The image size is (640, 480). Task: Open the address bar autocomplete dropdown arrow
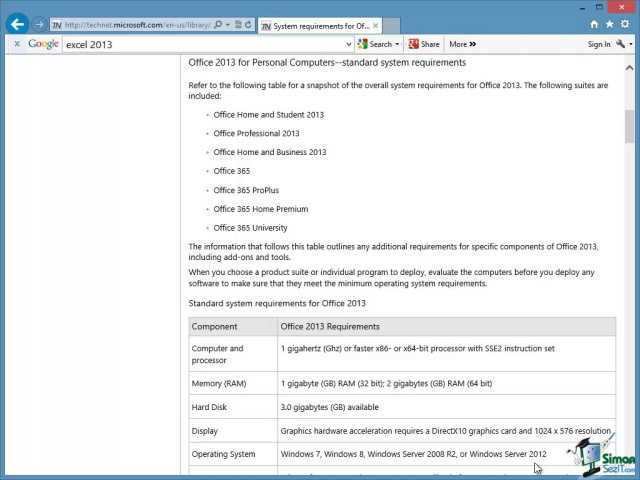pyautogui.click(x=228, y=25)
